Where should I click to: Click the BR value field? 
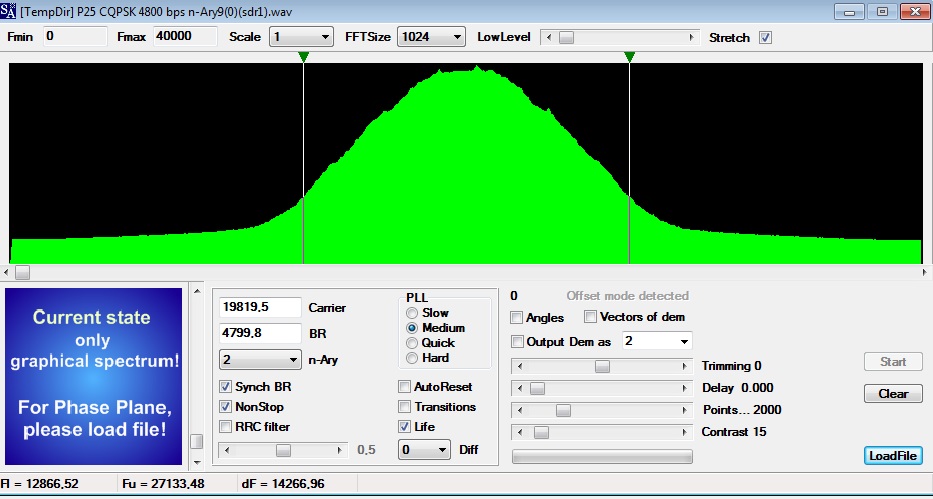coord(260,334)
